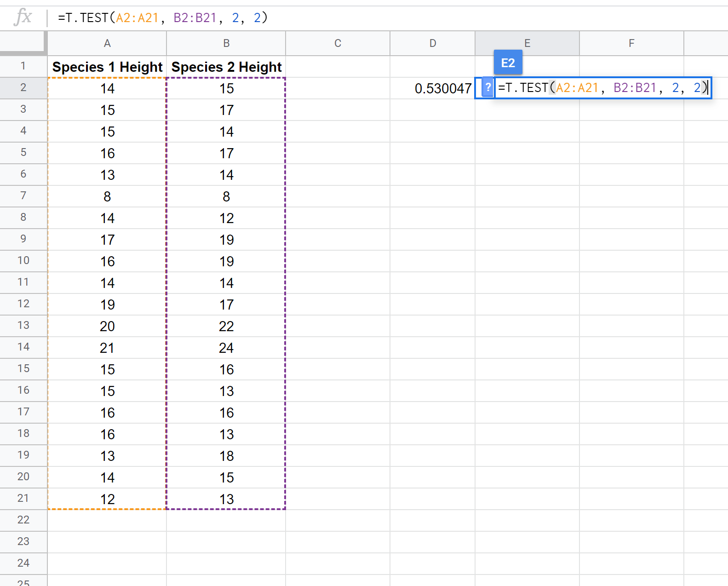Click cell A9 with value 17
Screen dimensions: 728x586
(107, 239)
